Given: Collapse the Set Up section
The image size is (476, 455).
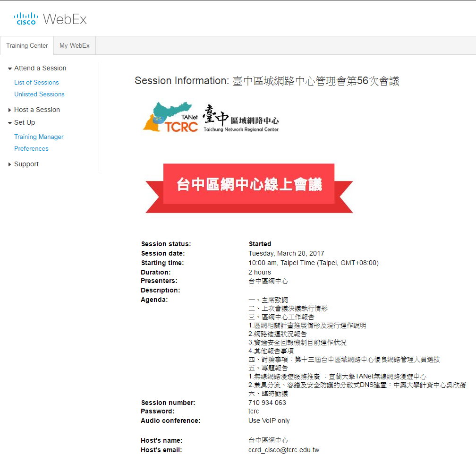Looking at the screenshot, I should [22, 122].
